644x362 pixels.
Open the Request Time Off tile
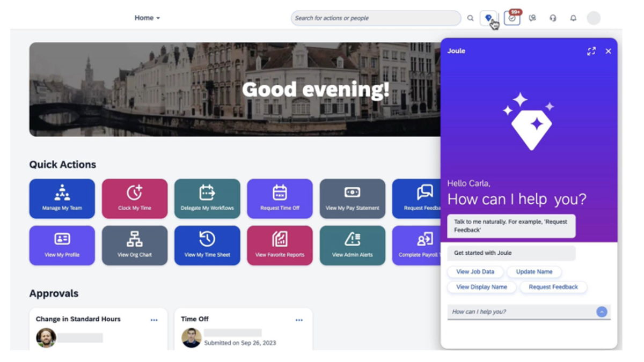[x=280, y=198]
